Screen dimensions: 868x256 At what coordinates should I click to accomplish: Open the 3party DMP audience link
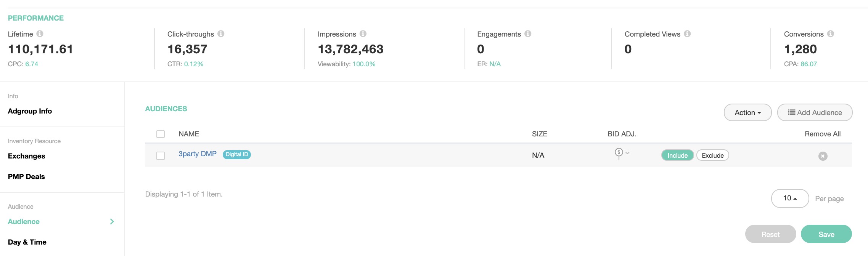198,154
